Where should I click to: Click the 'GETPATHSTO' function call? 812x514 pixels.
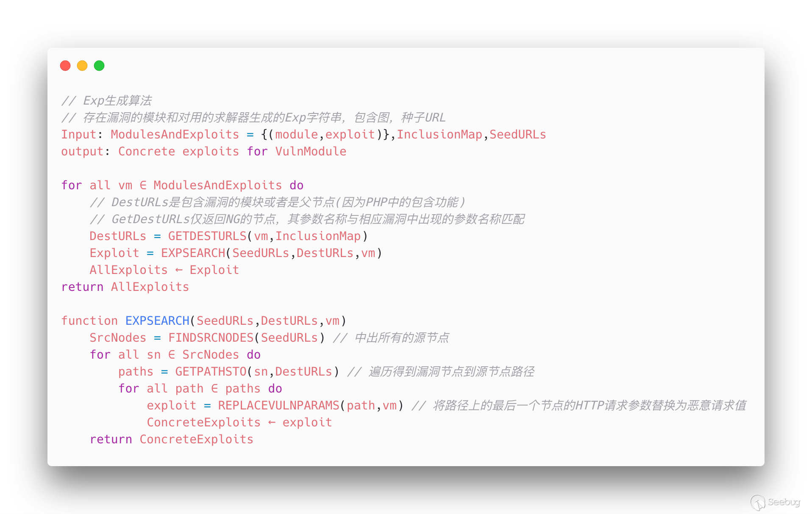pyautogui.click(x=211, y=371)
